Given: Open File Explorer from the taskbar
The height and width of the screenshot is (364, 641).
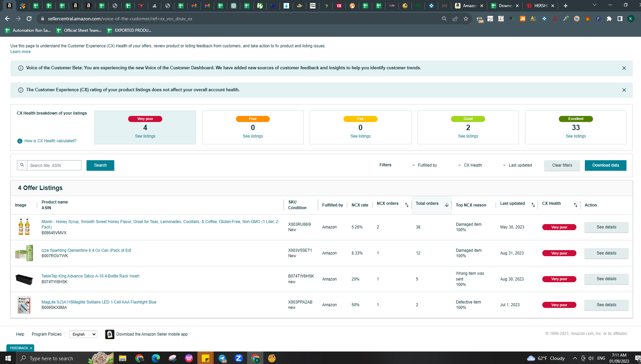Looking at the screenshot, I should click(x=122, y=358).
